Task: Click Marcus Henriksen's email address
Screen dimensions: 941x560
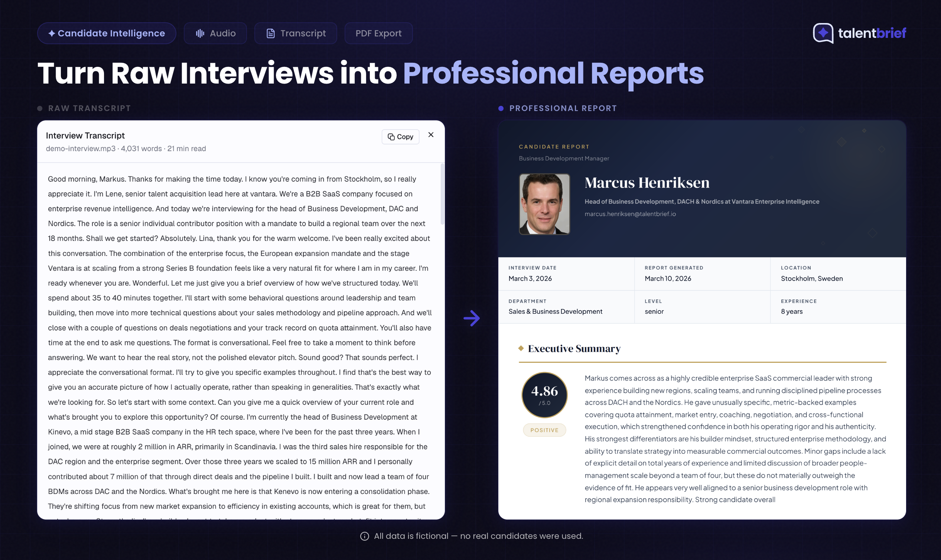Action: (x=630, y=214)
